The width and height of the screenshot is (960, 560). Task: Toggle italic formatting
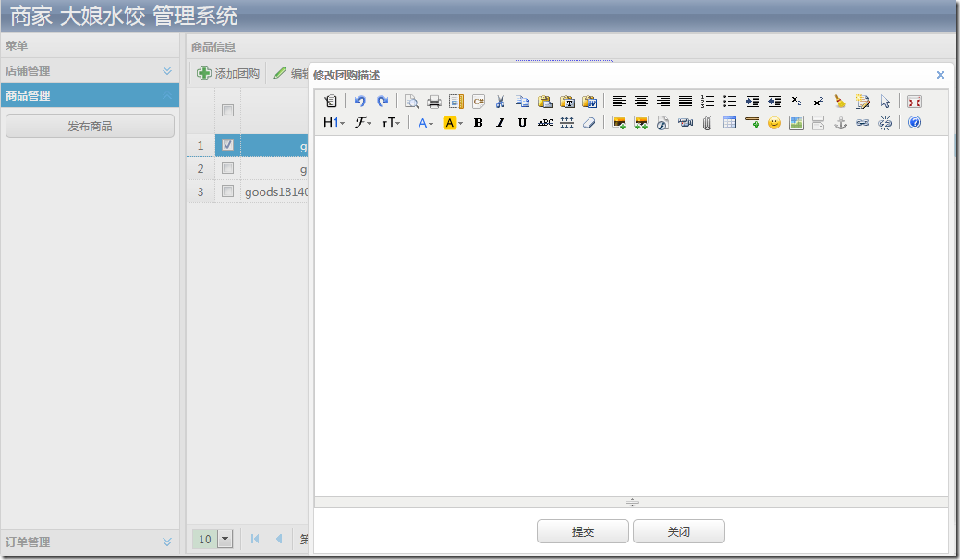[x=500, y=122]
